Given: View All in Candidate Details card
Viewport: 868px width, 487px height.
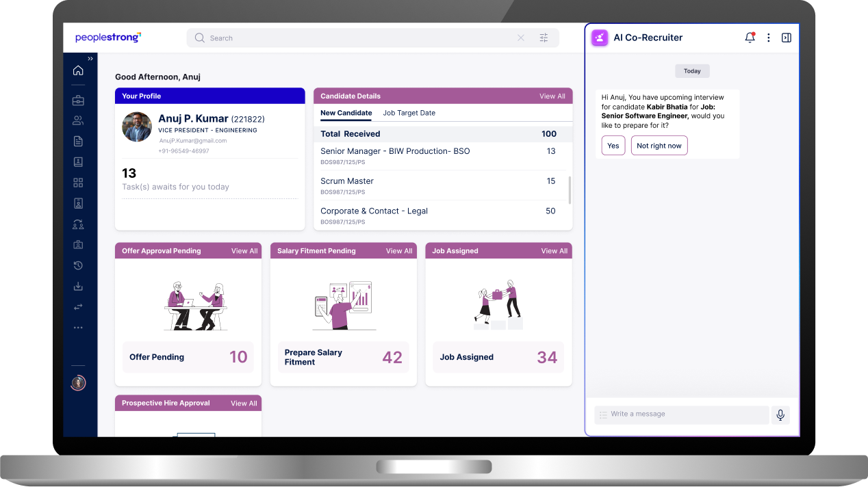Looking at the screenshot, I should point(552,96).
